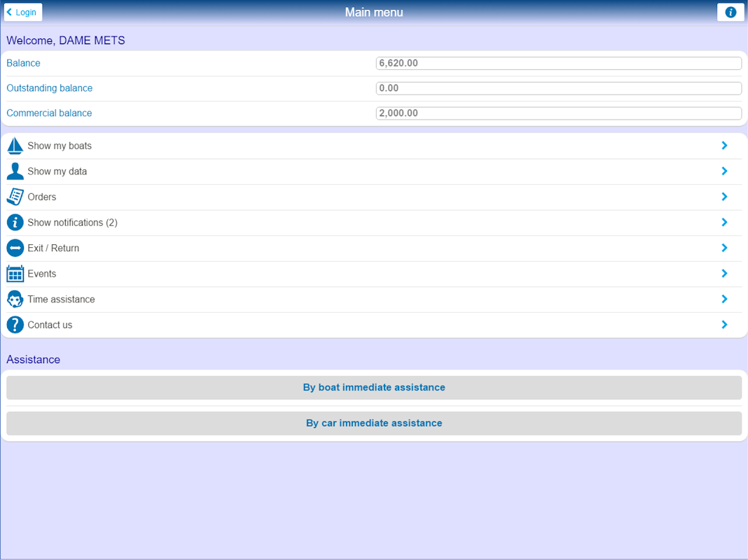Click the sailboat icon beside Show my boats
The image size is (748, 560).
point(15,146)
